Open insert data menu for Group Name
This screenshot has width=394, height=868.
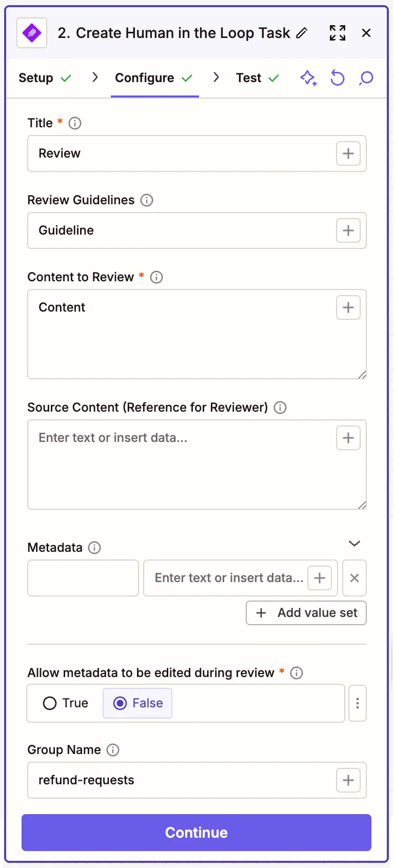[348, 780]
